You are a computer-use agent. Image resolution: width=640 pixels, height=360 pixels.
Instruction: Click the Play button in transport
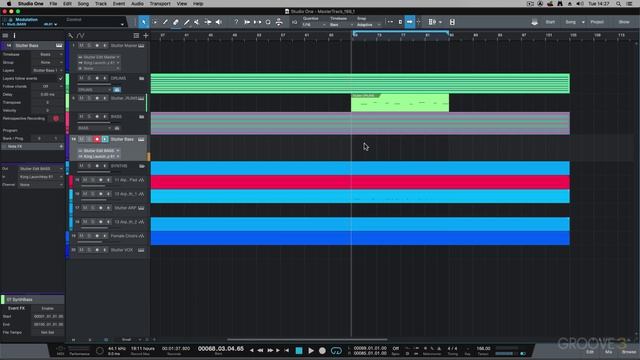click(x=311, y=350)
